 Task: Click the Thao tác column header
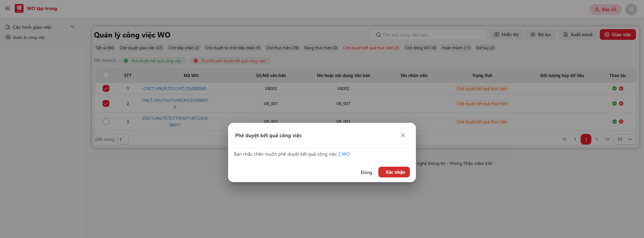click(x=618, y=76)
